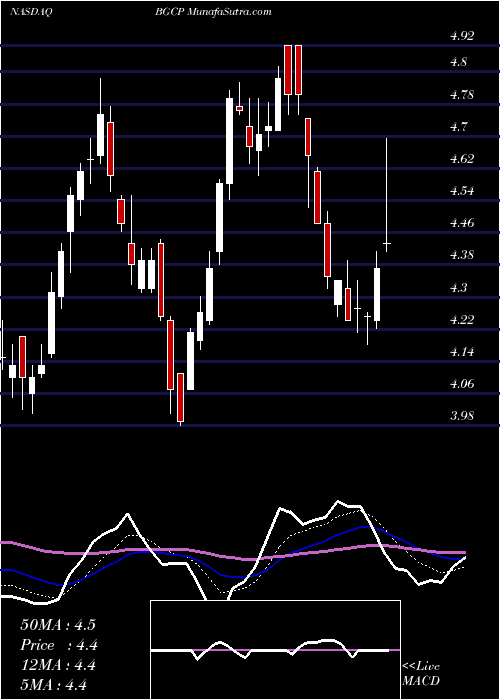Click the 4.3 price axis label
This screenshot has width=500, height=700.
[458, 287]
